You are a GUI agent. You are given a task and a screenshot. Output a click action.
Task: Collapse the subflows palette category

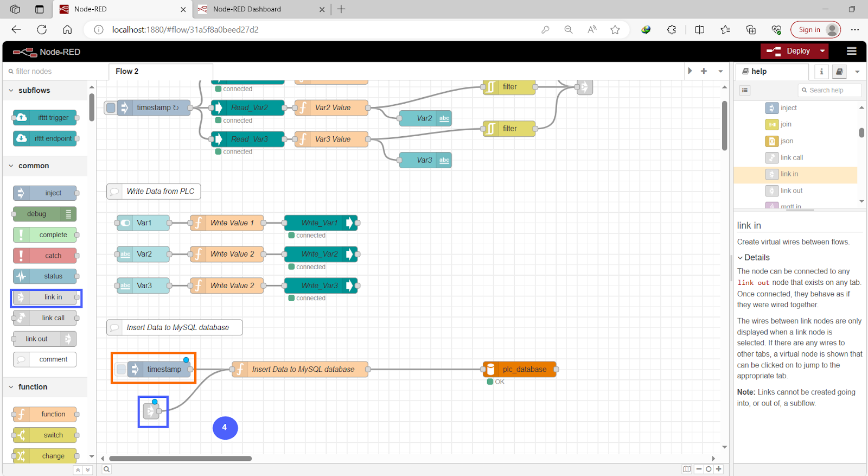[11, 90]
